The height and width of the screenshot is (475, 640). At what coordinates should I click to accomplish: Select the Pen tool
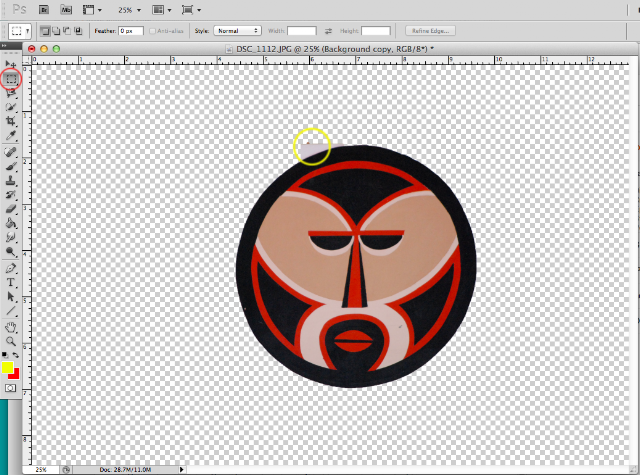(11, 269)
